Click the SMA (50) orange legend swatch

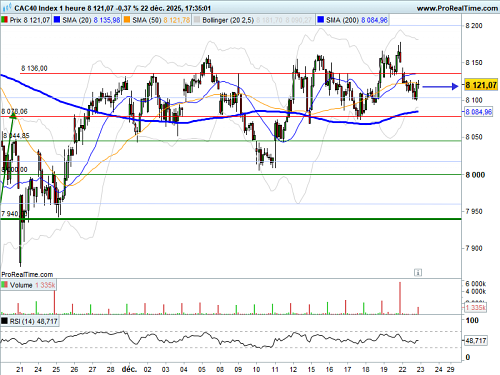point(127,20)
